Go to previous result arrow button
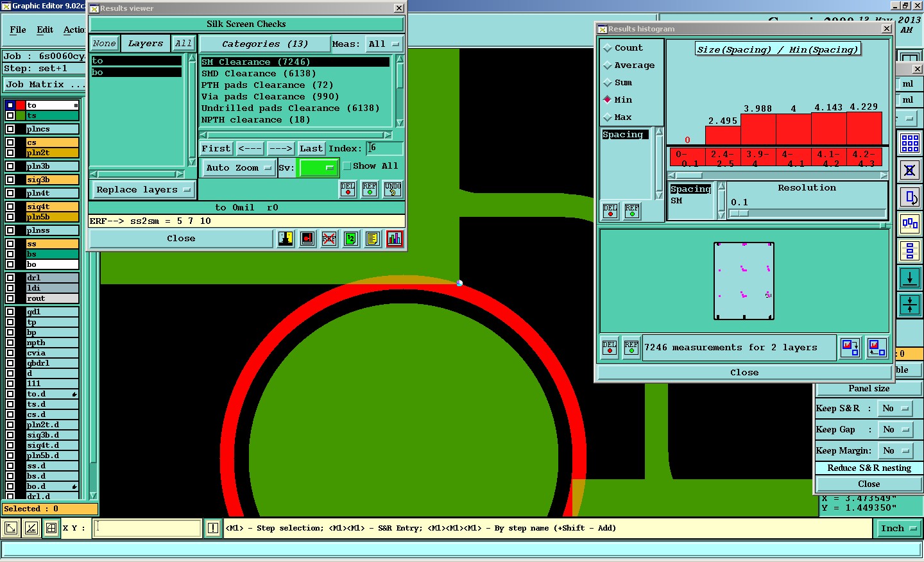This screenshot has width=924, height=562. coord(250,148)
